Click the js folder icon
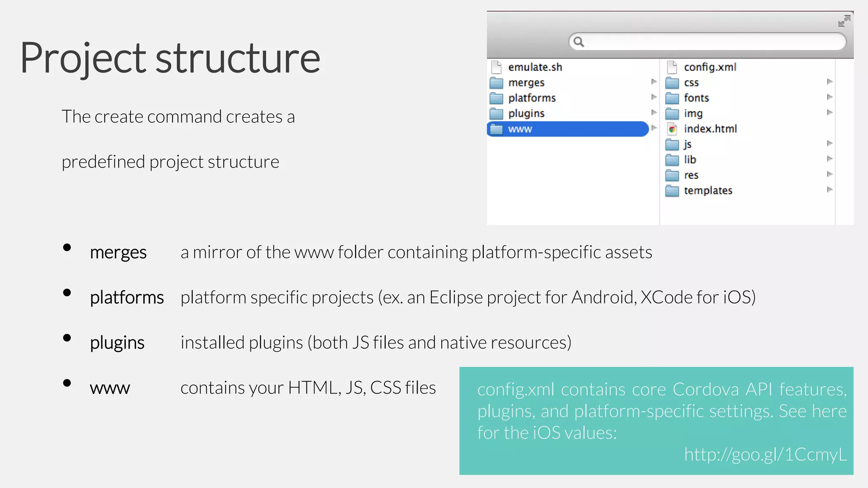 coord(672,144)
